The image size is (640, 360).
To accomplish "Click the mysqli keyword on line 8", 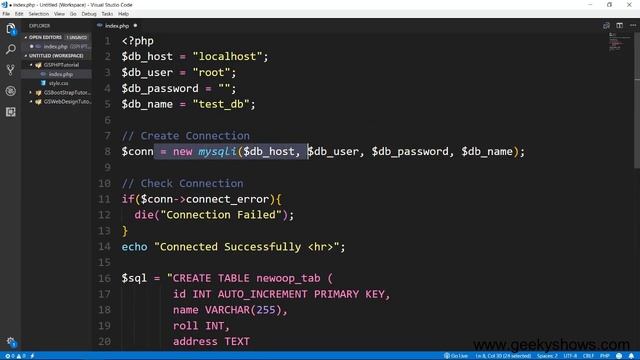I will click(x=217, y=151).
